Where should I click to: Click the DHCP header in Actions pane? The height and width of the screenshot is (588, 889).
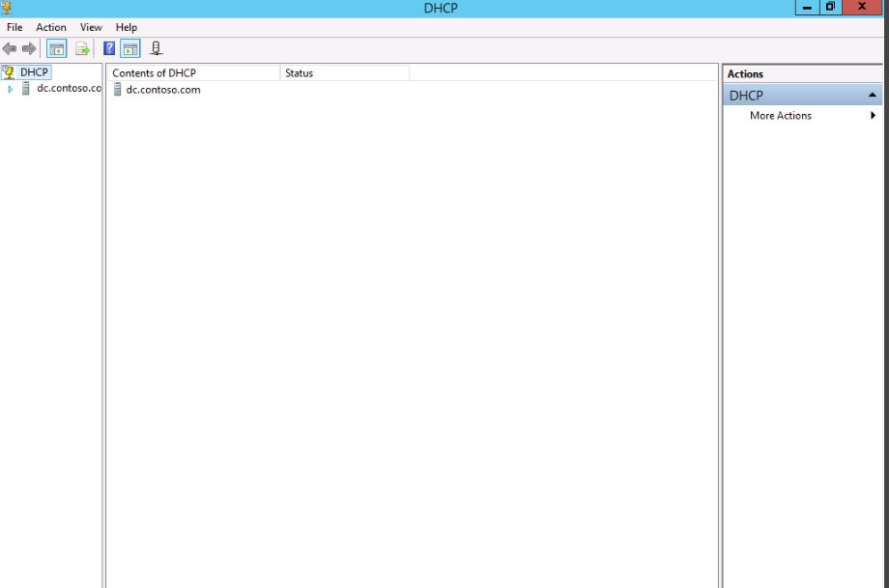pos(802,96)
